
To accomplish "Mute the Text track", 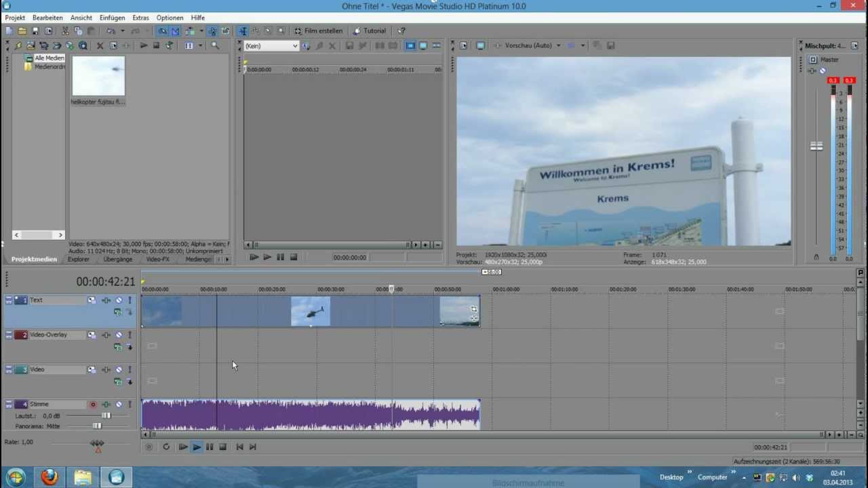I will coord(119,300).
